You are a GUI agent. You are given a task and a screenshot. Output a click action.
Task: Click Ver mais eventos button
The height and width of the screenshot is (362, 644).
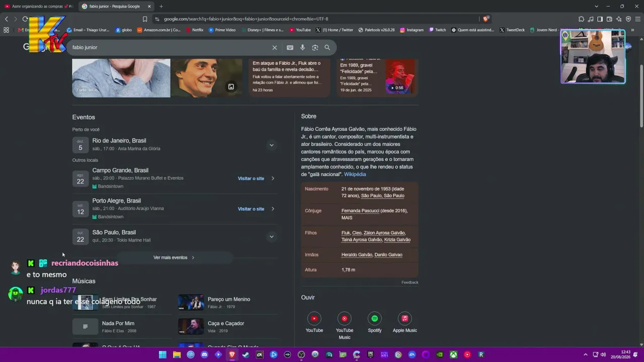click(x=174, y=257)
